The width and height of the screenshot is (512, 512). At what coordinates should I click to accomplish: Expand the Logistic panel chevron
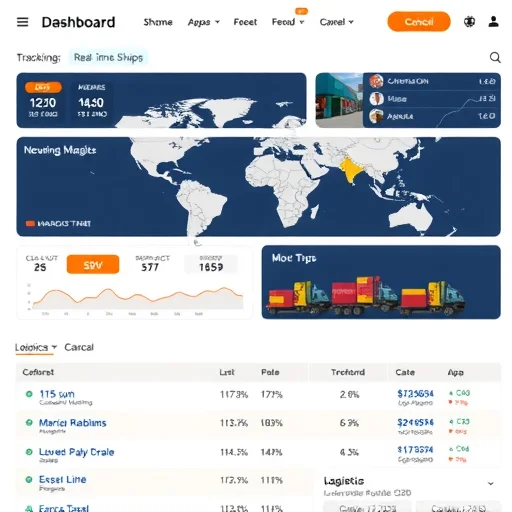pos(490,483)
